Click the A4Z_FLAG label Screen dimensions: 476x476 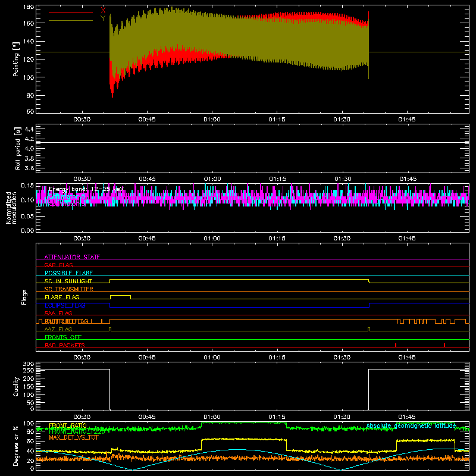[x=58, y=329]
